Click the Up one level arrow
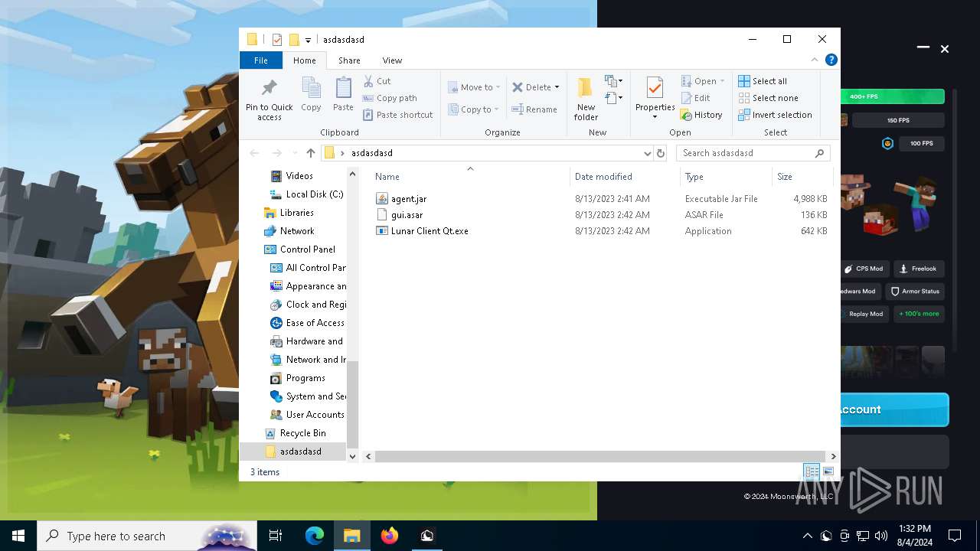This screenshot has height=551, width=980. 310,153
